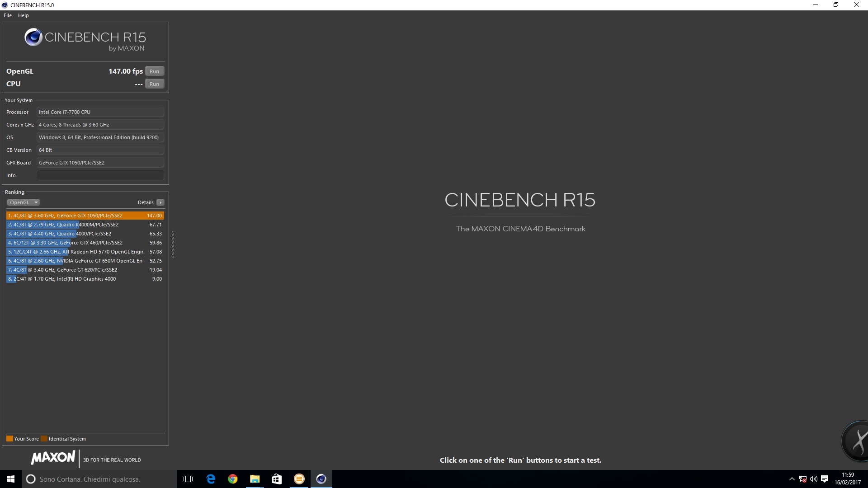Open Action Center notifications icon
Viewport: 868px width, 488px height.
point(825,479)
